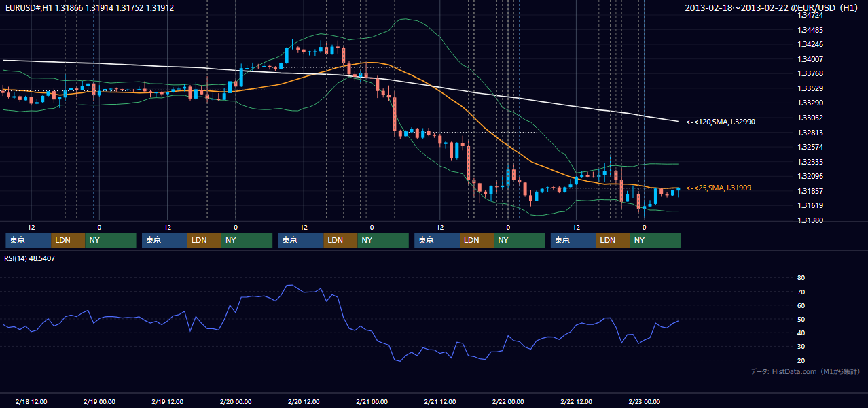Click price axis value 1.33290
The width and height of the screenshot is (868, 408).
tap(811, 103)
